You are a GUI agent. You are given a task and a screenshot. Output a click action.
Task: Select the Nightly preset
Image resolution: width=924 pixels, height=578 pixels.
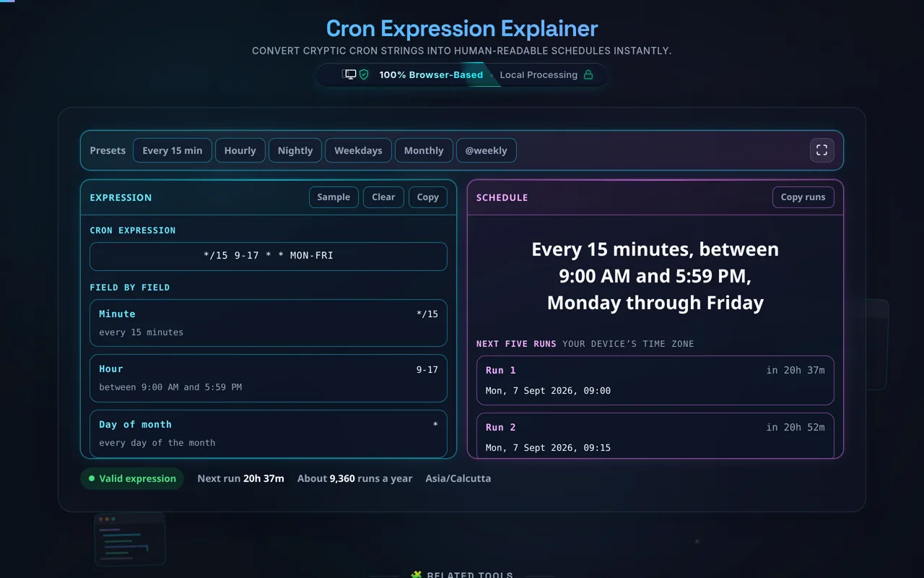[295, 150]
